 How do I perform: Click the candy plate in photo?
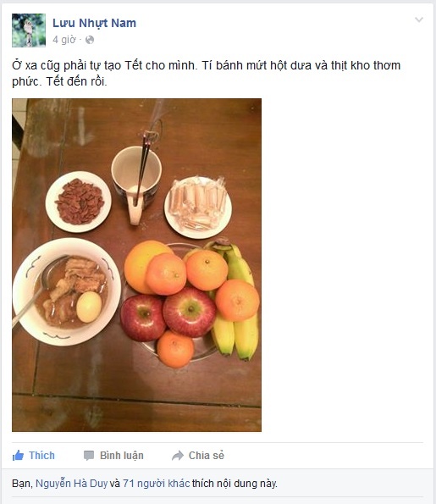point(198,208)
